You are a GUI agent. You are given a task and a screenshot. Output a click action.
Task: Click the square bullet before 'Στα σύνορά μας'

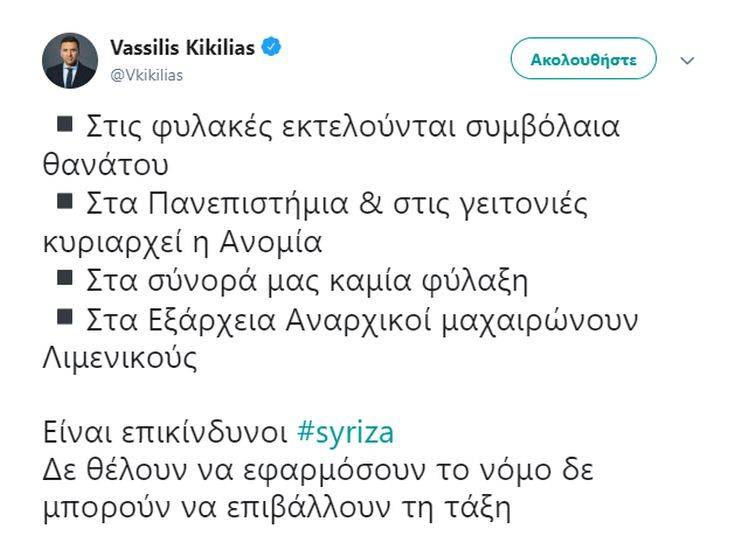pos(66,278)
